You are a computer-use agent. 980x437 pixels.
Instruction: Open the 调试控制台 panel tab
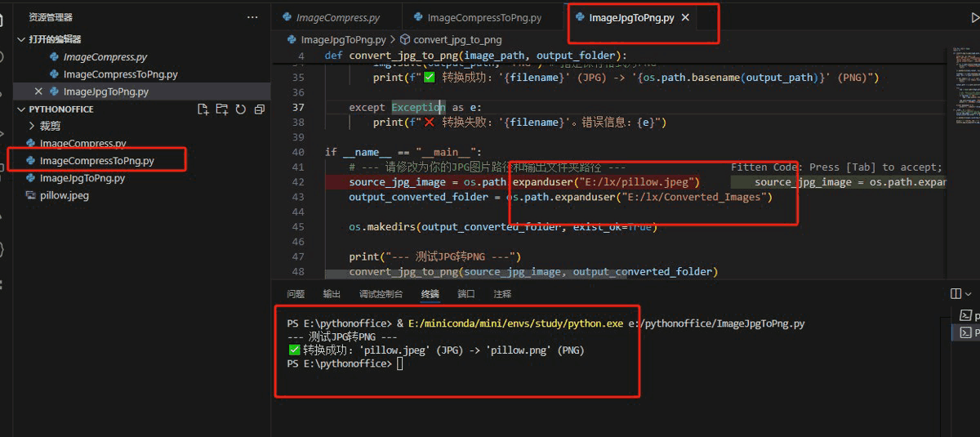pos(381,294)
